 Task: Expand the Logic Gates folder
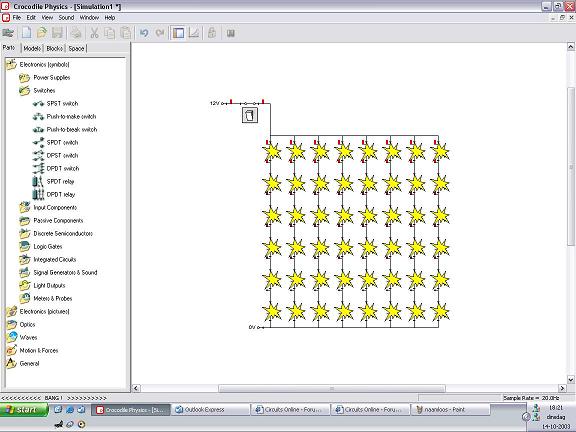(x=25, y=246)
